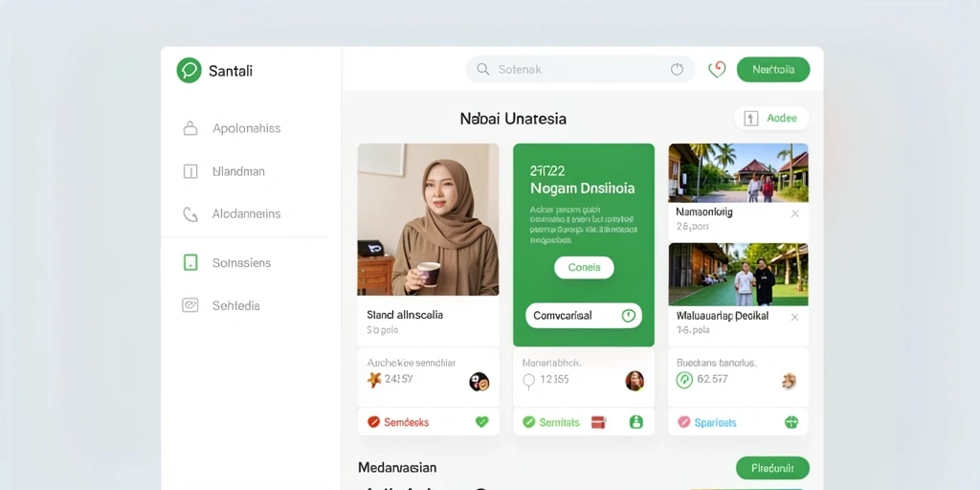Image resolution: width=980 pixels, height=490 pixels.
Task: Click the image icon beside Sehtedia
Action: tap(190, 305)
